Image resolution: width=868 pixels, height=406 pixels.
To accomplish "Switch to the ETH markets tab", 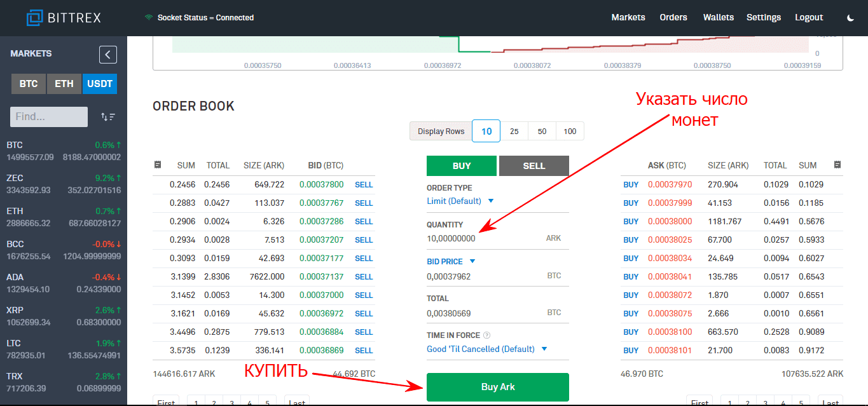I will coord(64,84).
